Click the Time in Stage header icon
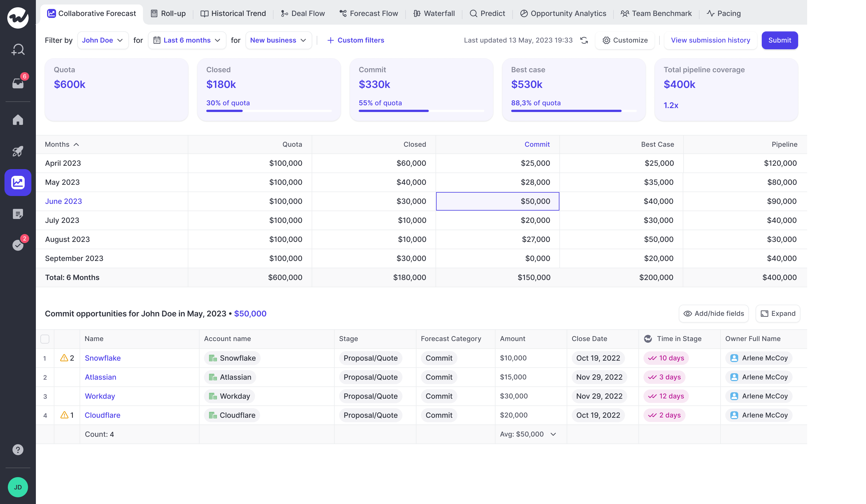 pyautogui.click(x=648, y=339)
